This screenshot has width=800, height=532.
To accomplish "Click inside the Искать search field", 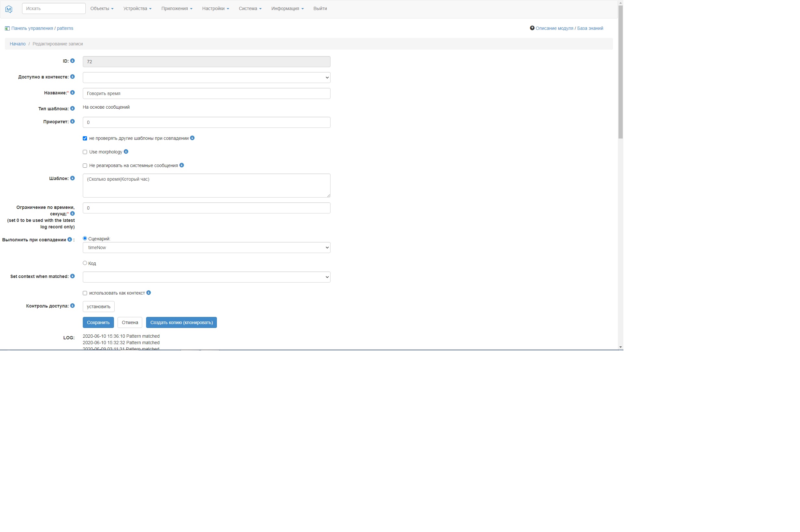I will [x=53, y=8].
